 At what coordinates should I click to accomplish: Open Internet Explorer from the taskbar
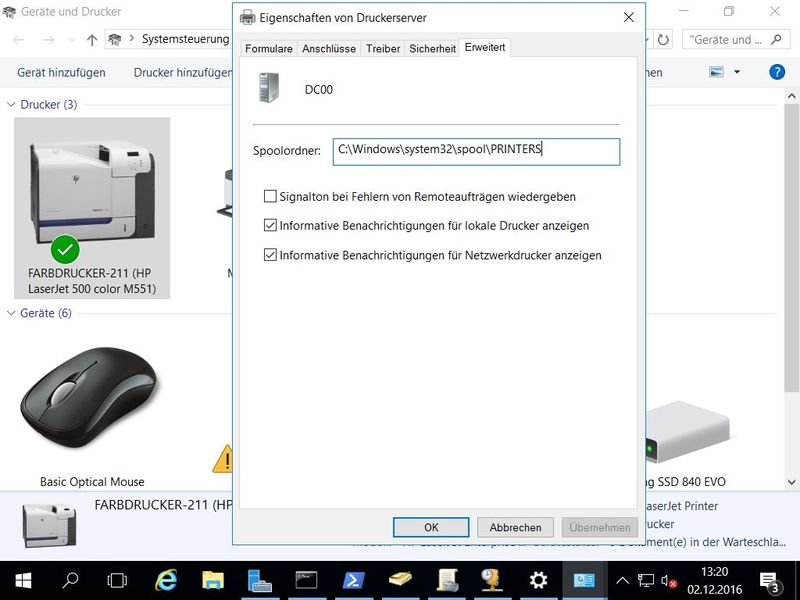tap(166, 581)
